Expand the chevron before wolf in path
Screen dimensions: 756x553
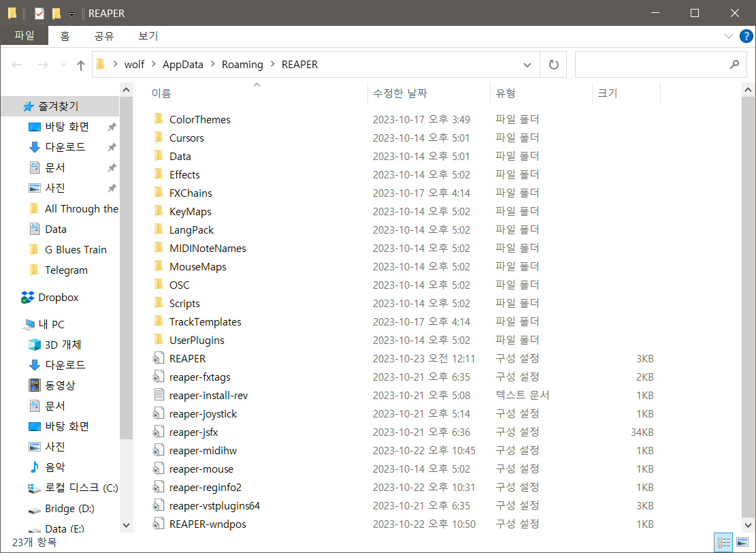(x=115, y=64)
